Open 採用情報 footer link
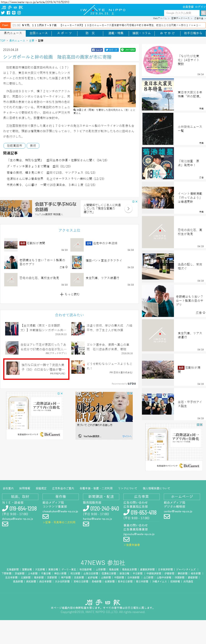The image size is (206, 644). point(25,488)
